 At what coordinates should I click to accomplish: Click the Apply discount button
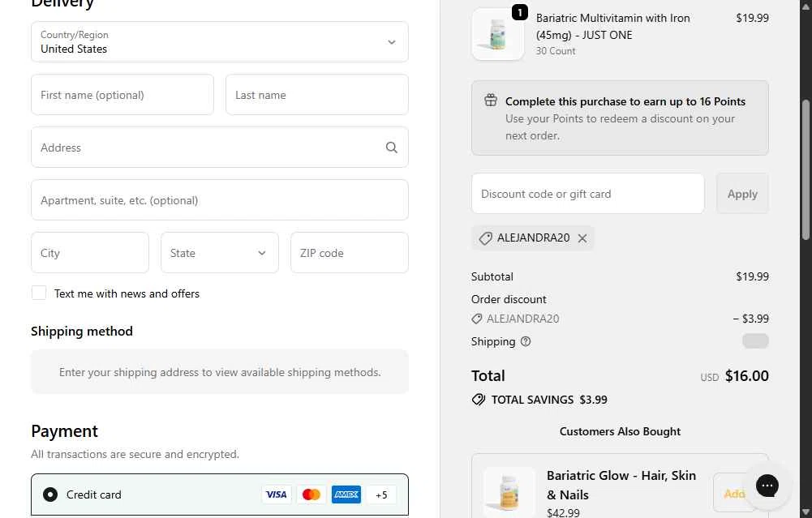(742, 194)
